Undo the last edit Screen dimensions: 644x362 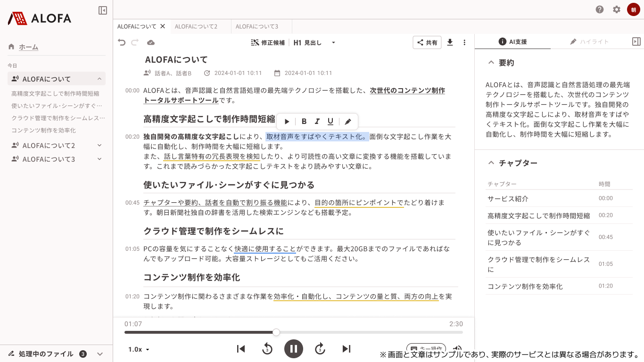[122, 42]
